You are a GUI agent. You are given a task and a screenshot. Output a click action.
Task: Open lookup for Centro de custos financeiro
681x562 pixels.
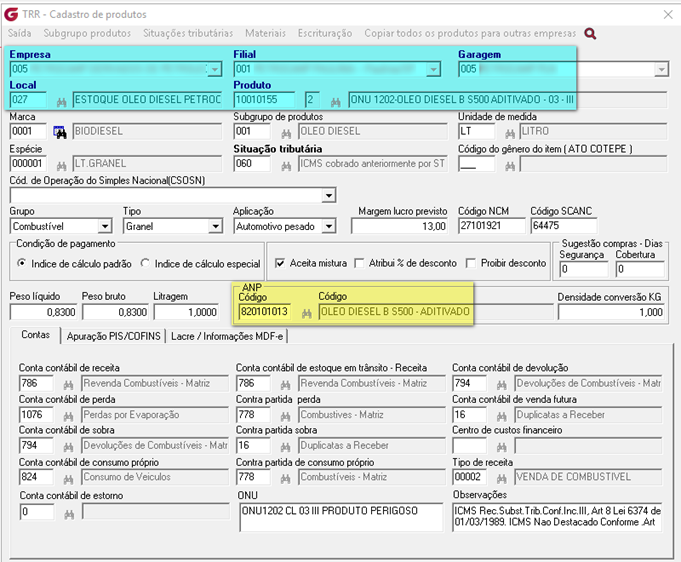[502, 447]
